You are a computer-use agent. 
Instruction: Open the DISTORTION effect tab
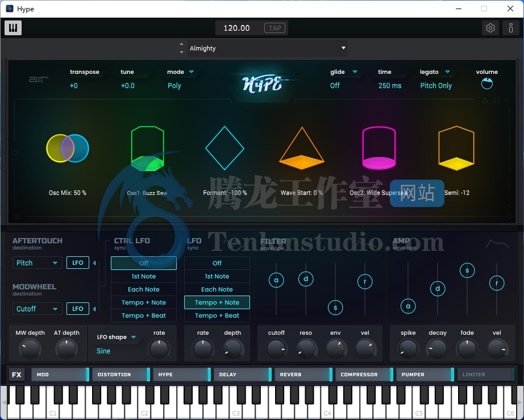(x=121, y=375)
